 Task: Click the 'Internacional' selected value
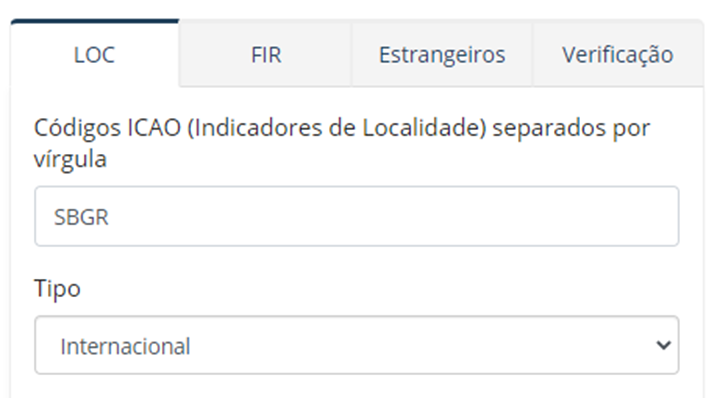(125, 346)
